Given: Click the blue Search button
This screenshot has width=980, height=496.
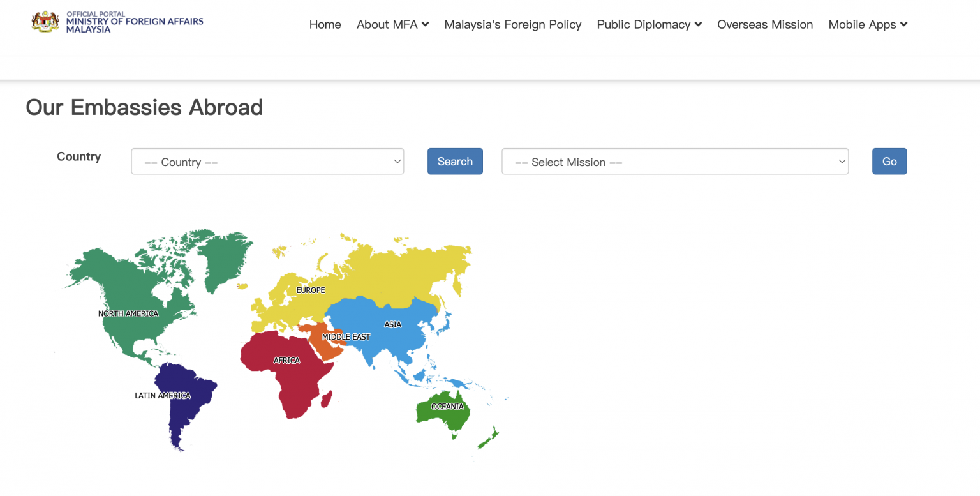Looking at the screenshot, I should point(455,162).
